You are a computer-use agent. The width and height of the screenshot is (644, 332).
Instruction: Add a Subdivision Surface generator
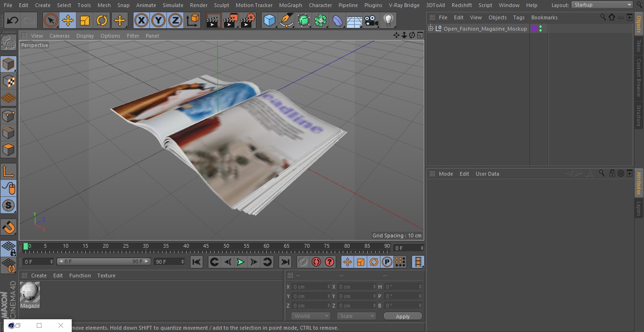tap(304, 20)
